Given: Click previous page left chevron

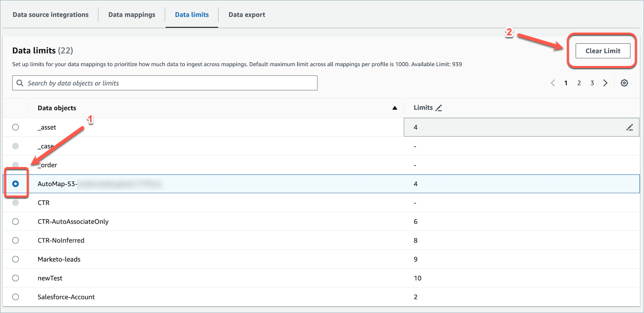Looking at the screenshot, I should 553,83.
